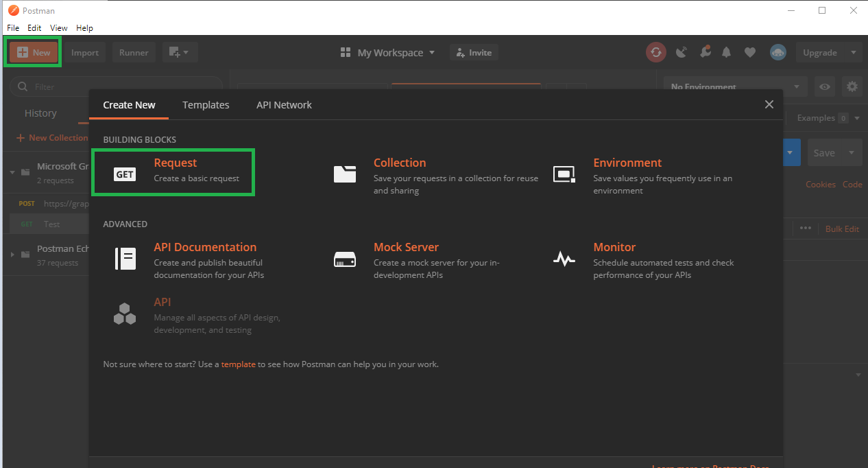Click the environment quick look eye icon
Screen dimensions: 868x468
coord(825,86)
